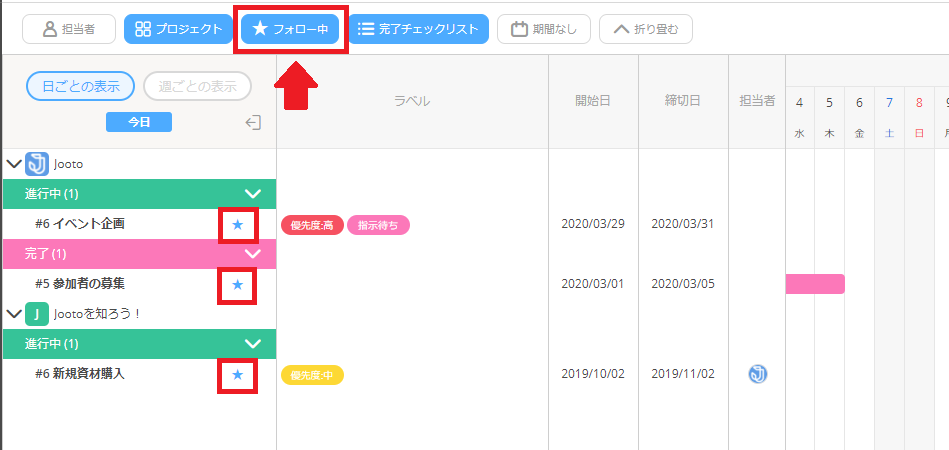
Task: Open the Jooto project logo icon
Action: coord(37,163)
